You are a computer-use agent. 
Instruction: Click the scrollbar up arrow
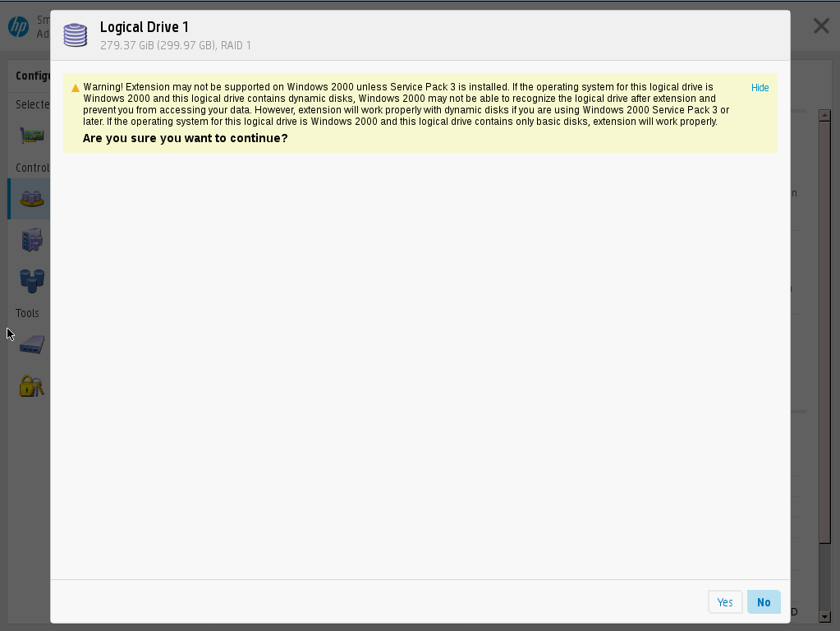[825, 115]
